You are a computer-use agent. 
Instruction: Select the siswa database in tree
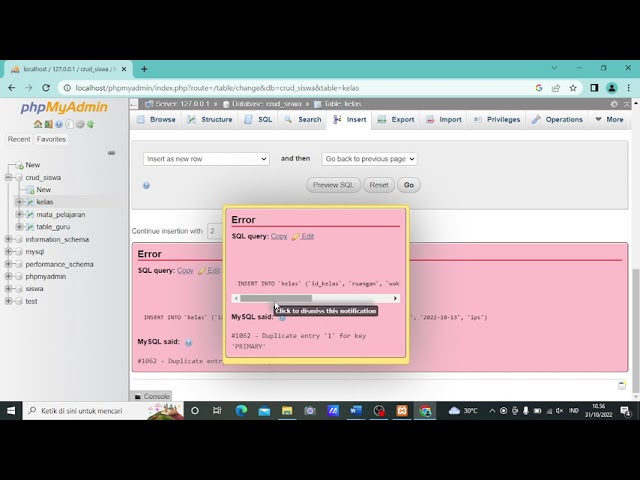pyautogui.click(x=34, y=289)
